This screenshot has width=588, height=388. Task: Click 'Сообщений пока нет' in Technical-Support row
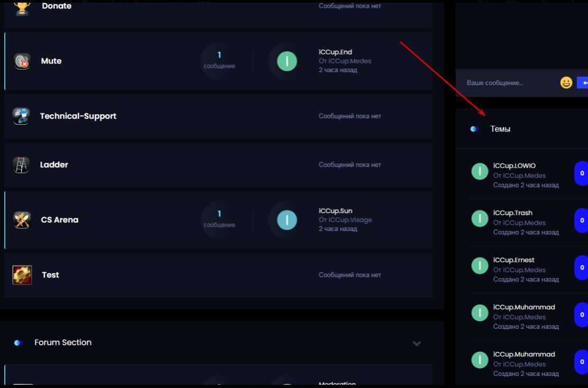[x=350, y=116]
